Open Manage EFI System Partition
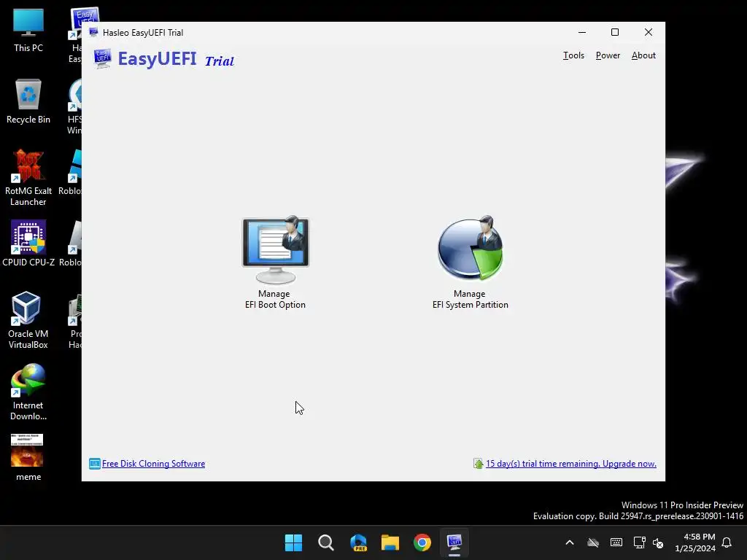 click(471, 262)
